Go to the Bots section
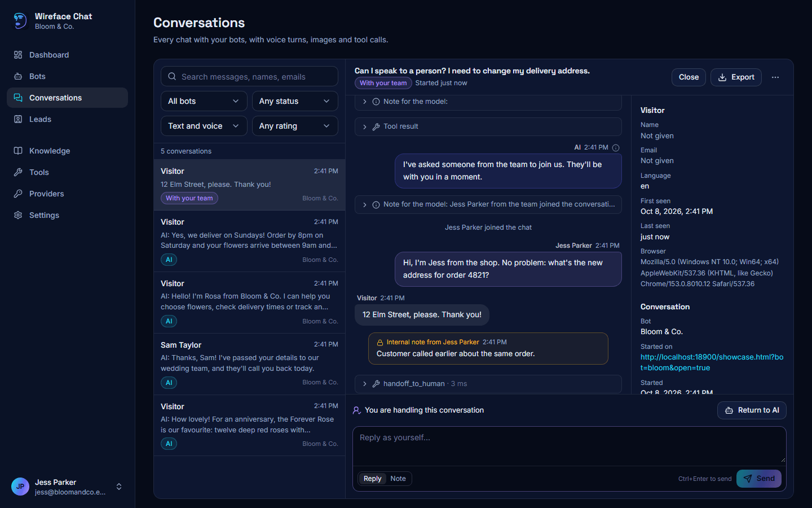Viewport: 812px width, 508px height. click(x=67, y=76)
